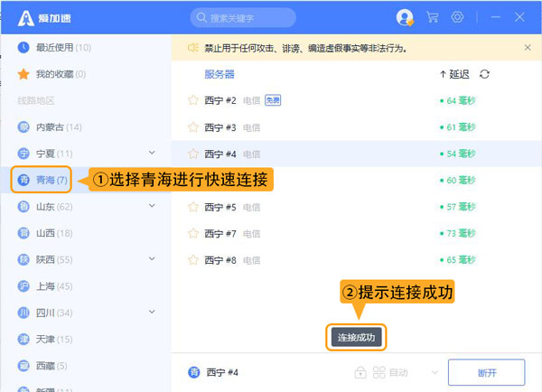Open the 自动 mode dropdown
The width and height of the screenshot is (542, 392).
click(435, 372)
